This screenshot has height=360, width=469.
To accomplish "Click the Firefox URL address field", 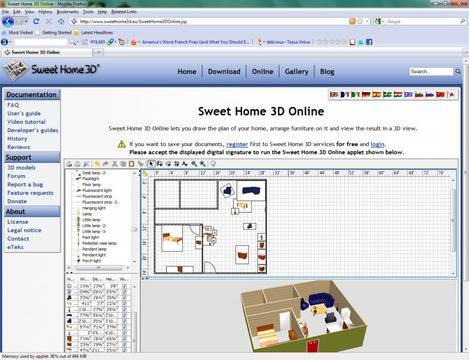I will click(x=213, y=21).
